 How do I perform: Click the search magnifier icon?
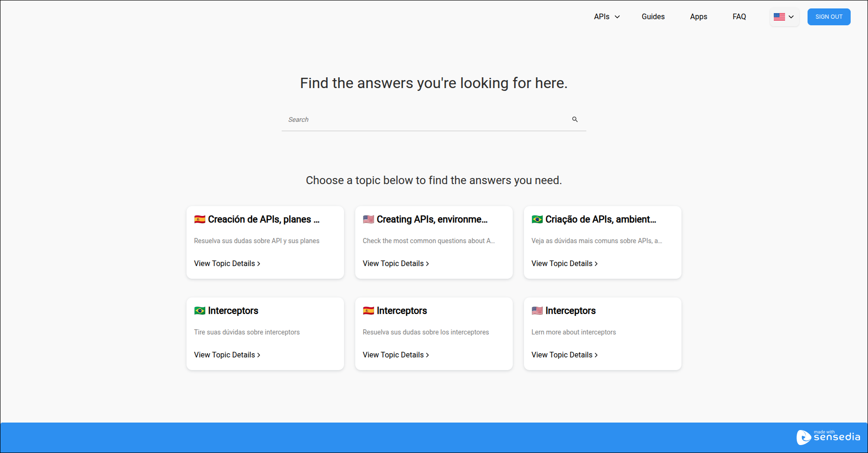[x=575, y=119]
